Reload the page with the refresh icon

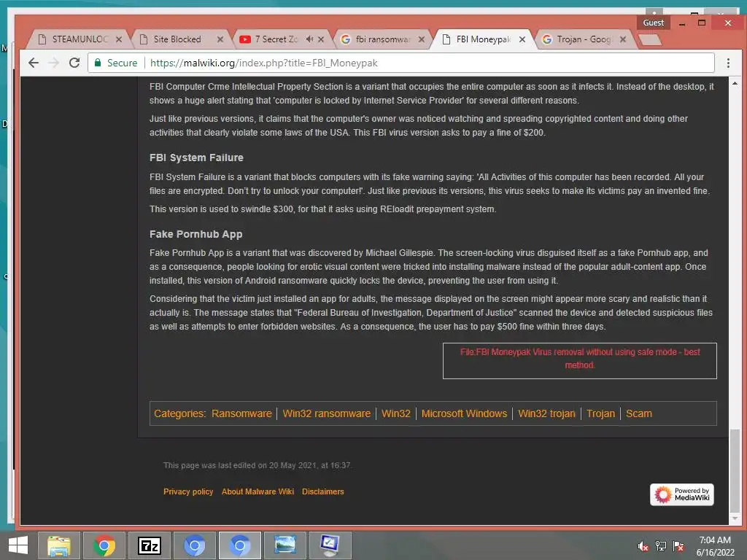point(74,63)
